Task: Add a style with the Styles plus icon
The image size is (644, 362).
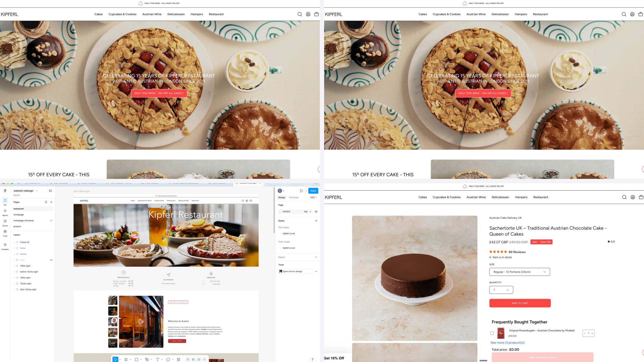Action: [316, 221]
